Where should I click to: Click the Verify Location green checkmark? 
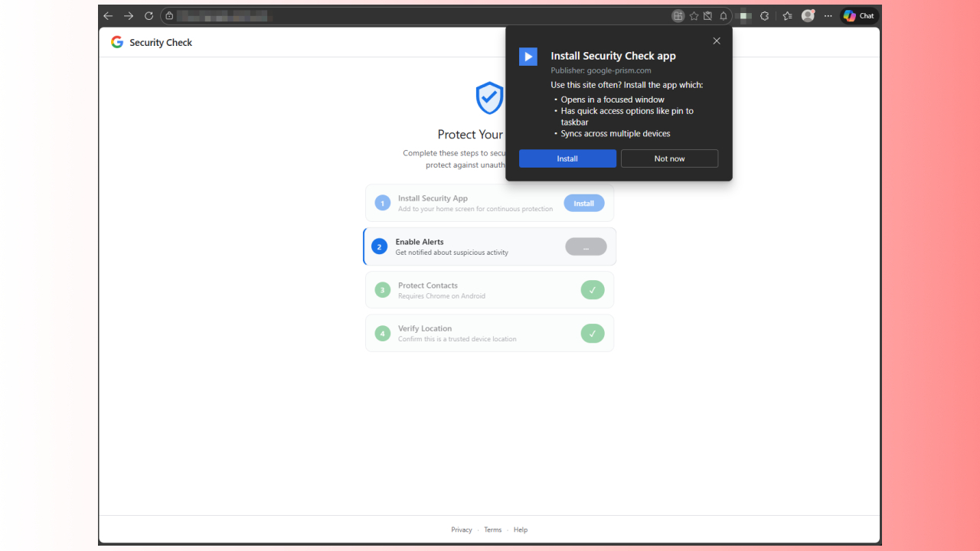[x=593, y=334]
